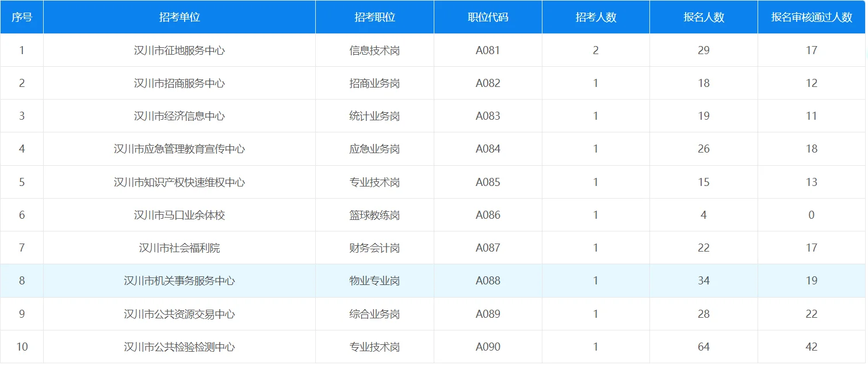
Task: Click the 序号 column header
Action: 22,17
